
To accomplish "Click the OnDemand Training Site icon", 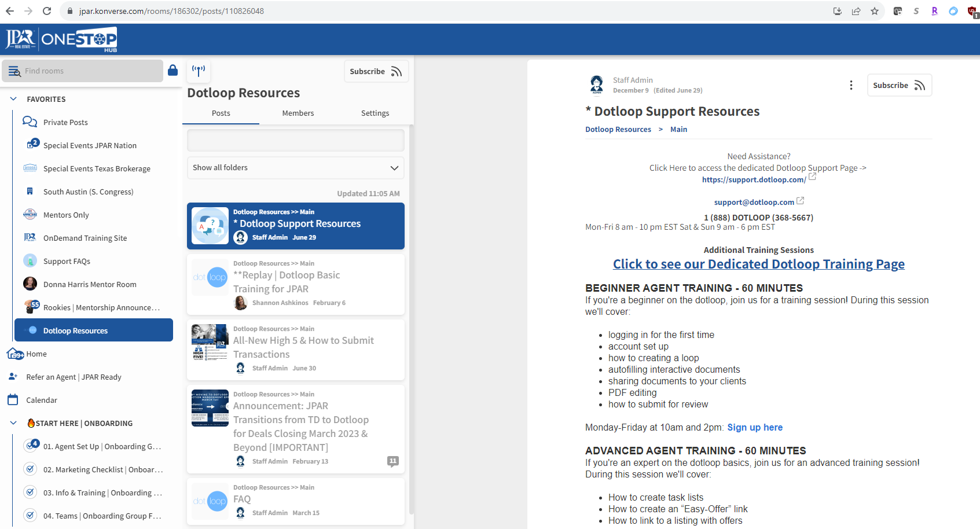I will (x=30, y=237).
